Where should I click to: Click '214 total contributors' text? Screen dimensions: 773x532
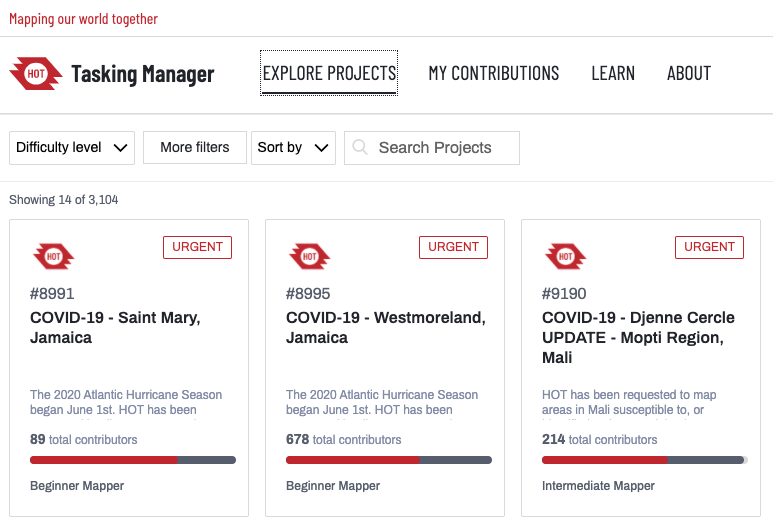click(599, 439)
